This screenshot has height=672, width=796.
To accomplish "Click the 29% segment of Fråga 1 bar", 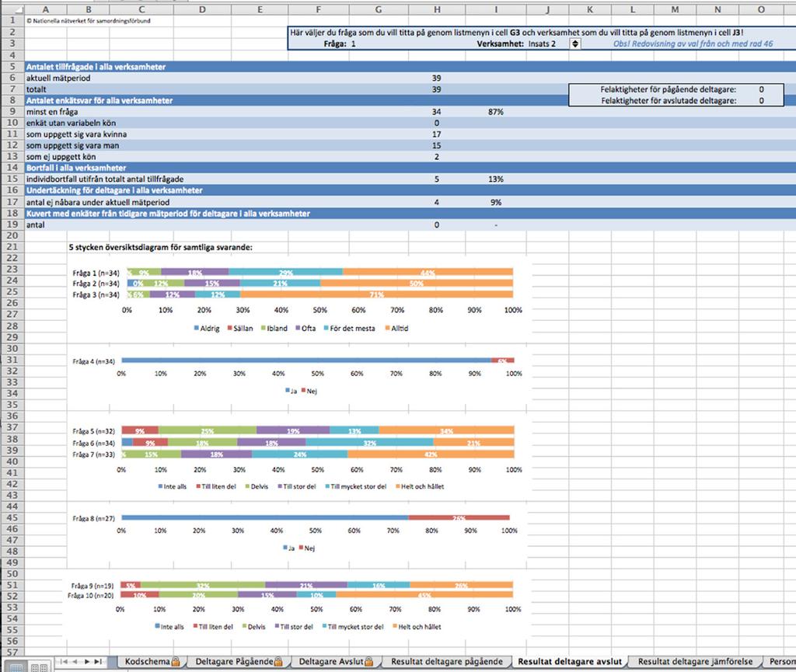I will [285, 273].
